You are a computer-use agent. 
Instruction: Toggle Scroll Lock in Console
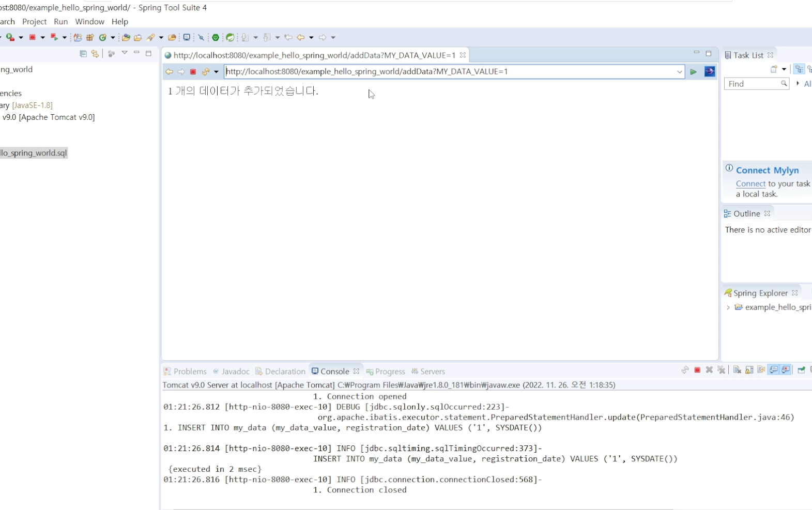[749, 370]
